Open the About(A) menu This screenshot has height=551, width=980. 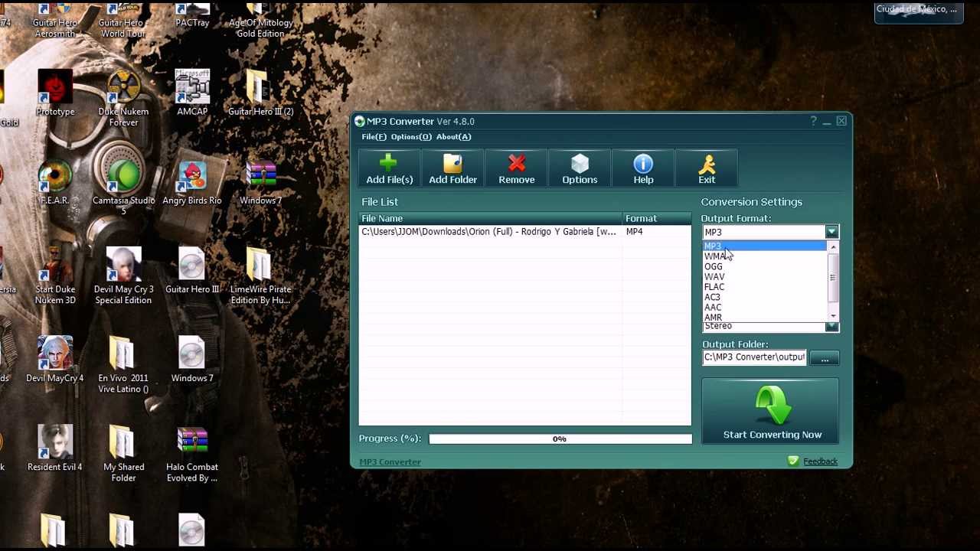[453, 137]
